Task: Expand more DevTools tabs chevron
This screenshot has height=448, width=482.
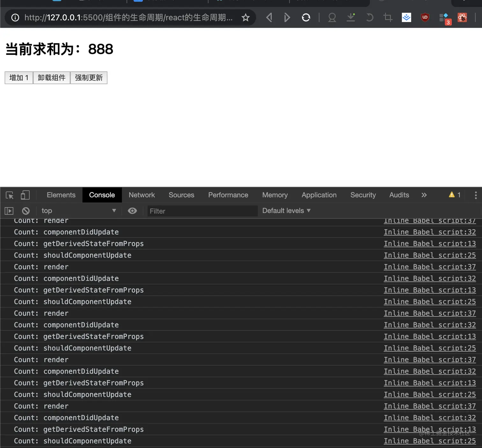Action: (424, 195)
